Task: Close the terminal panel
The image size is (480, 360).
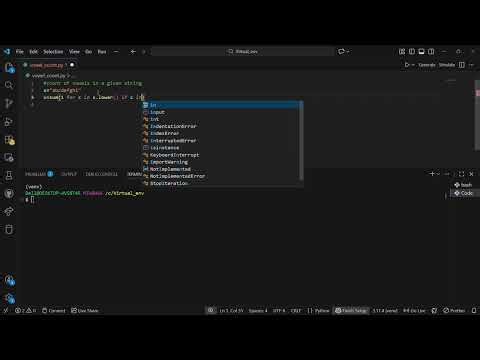Action: coord(471,174)
